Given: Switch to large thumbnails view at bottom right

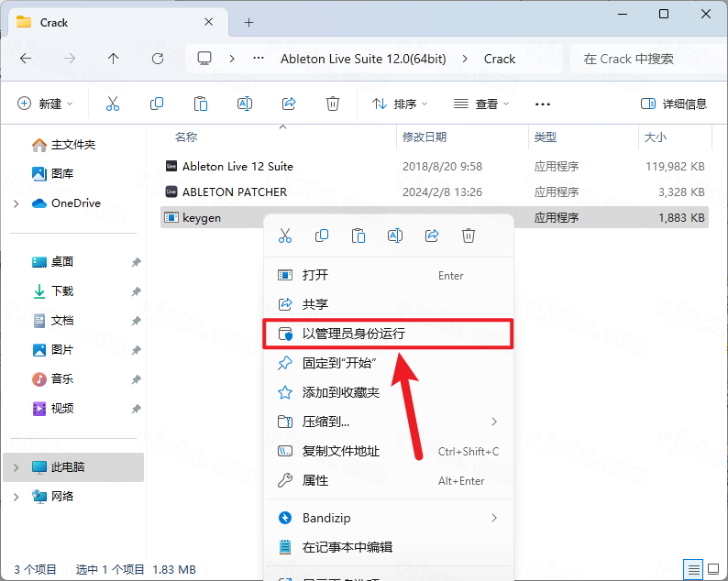Looking at the screenshot, I should (x=713, y=569).
